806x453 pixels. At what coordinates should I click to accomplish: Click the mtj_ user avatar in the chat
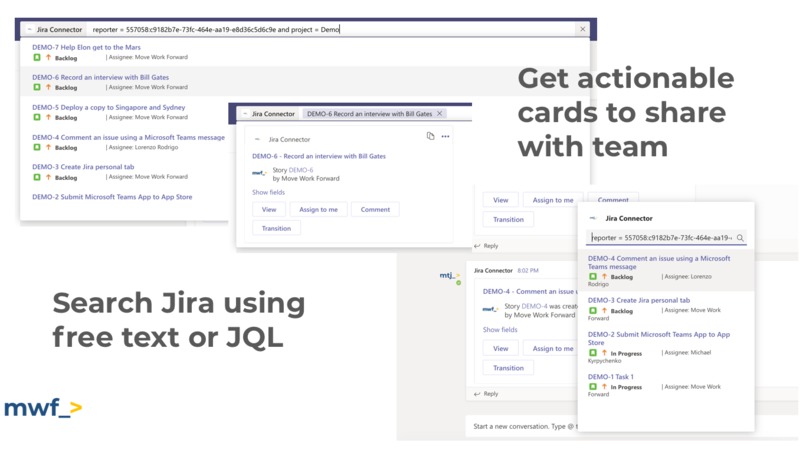(x=450, y=276)
